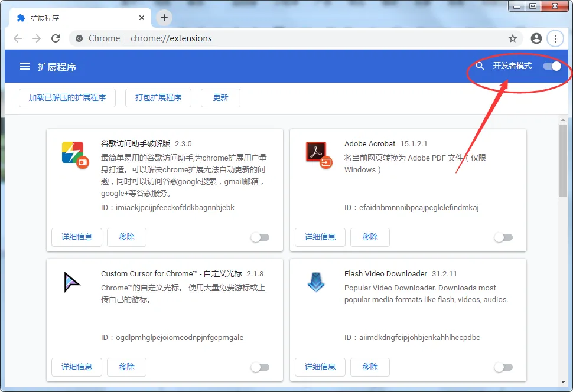The height and width of the screenshot is (392, 573).
Task: Open the hamburger menu beside 扩展程序
Action: click(25, 67)
